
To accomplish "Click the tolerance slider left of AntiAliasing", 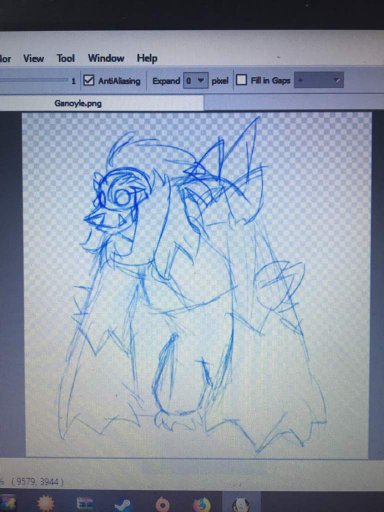I will click(33, 80).
